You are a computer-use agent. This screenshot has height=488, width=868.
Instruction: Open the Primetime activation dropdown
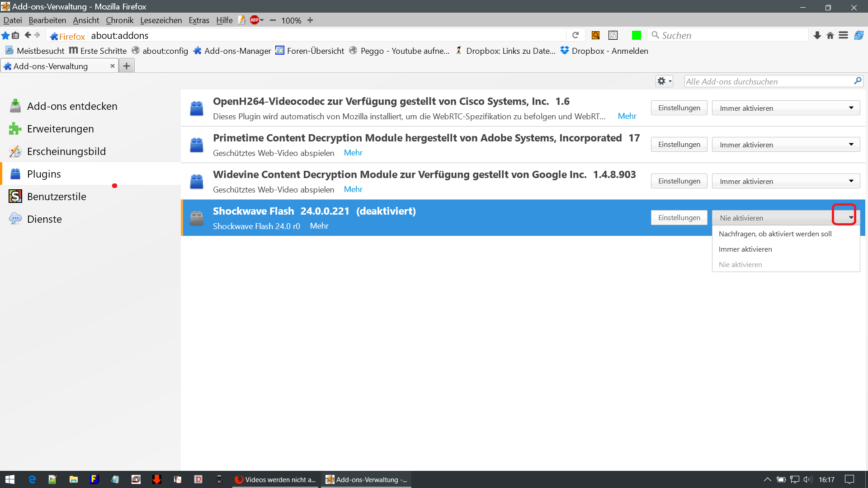click(x=786, y=145)
